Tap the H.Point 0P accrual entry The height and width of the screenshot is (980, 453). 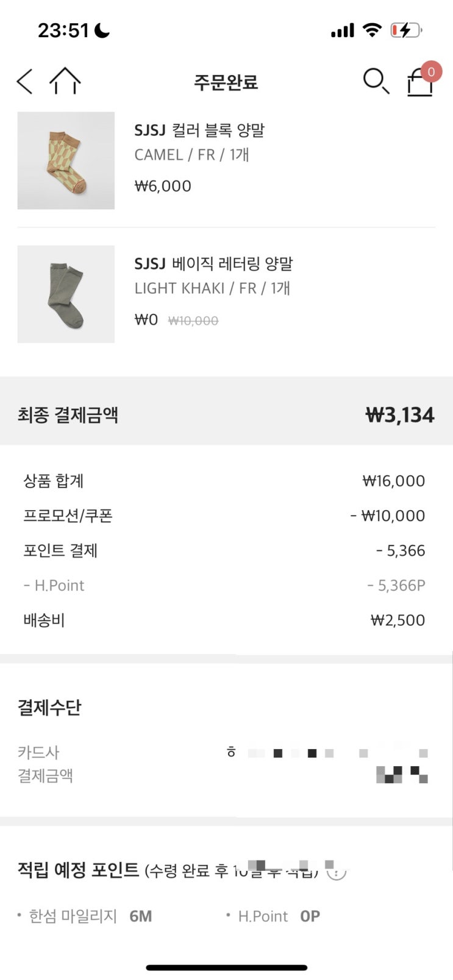point(273,916)
